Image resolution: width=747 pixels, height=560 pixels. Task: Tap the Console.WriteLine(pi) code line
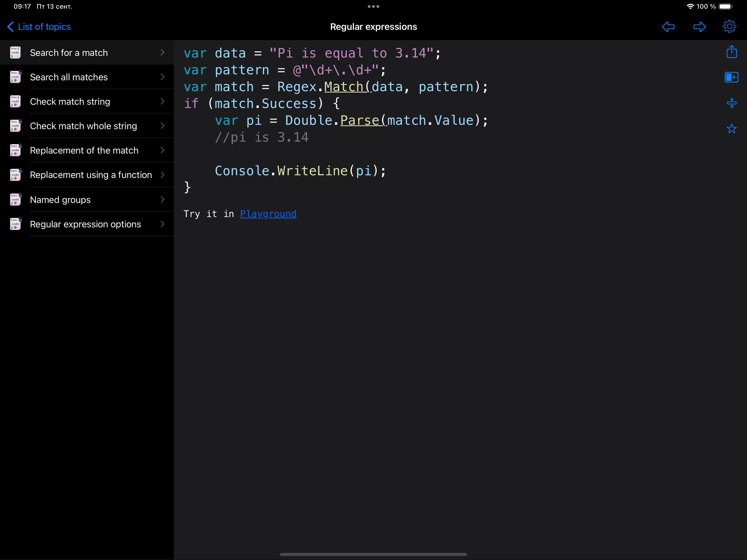(x=300, y=171)
